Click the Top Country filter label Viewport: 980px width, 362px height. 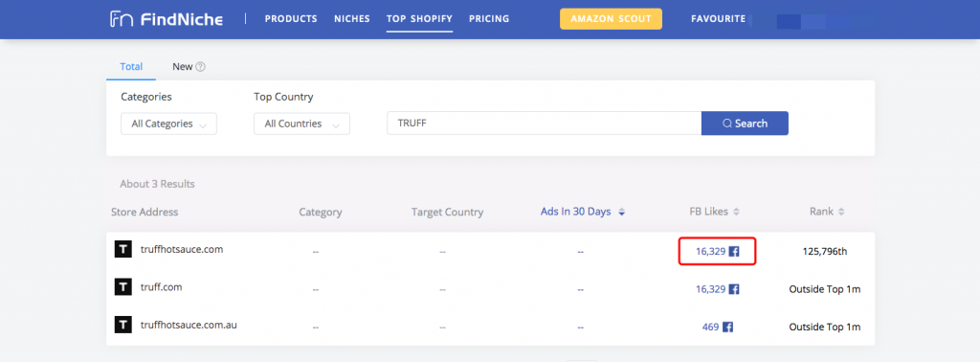click(x=283, y=97)
